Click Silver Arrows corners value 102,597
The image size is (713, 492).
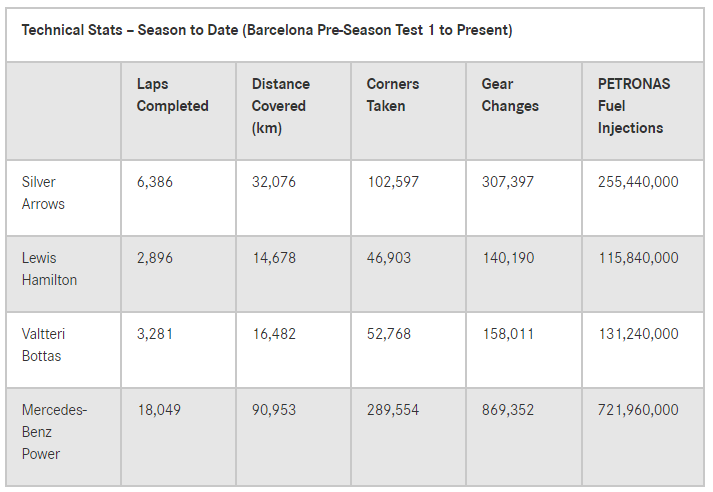tap(393, 182)
